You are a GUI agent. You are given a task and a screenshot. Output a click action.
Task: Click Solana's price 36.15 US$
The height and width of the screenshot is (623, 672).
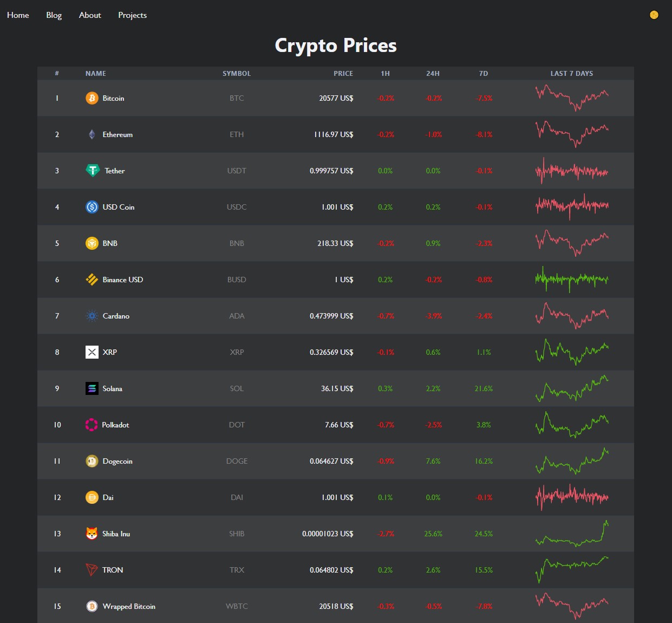coord(337,388)
